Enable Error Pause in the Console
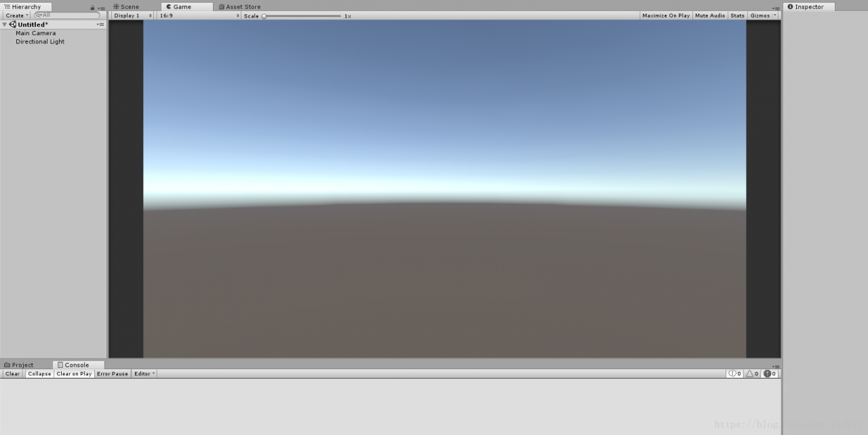 tap(113, 373)
